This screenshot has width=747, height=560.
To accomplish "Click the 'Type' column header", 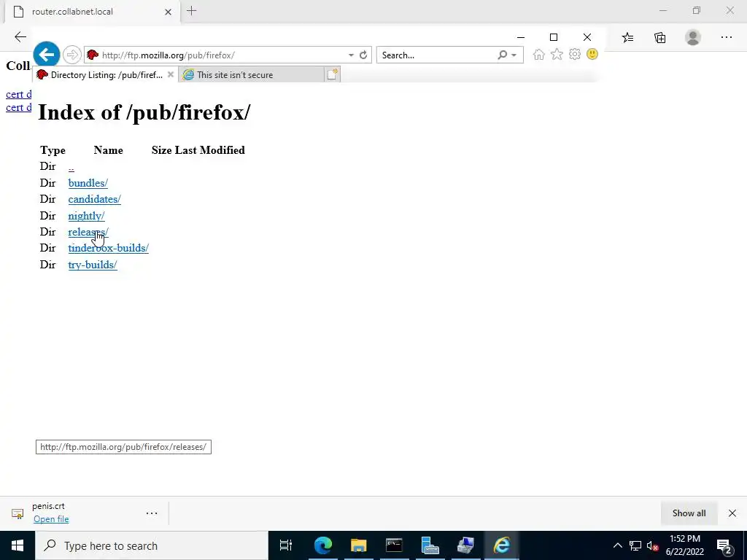I will (x=53, y=150).
